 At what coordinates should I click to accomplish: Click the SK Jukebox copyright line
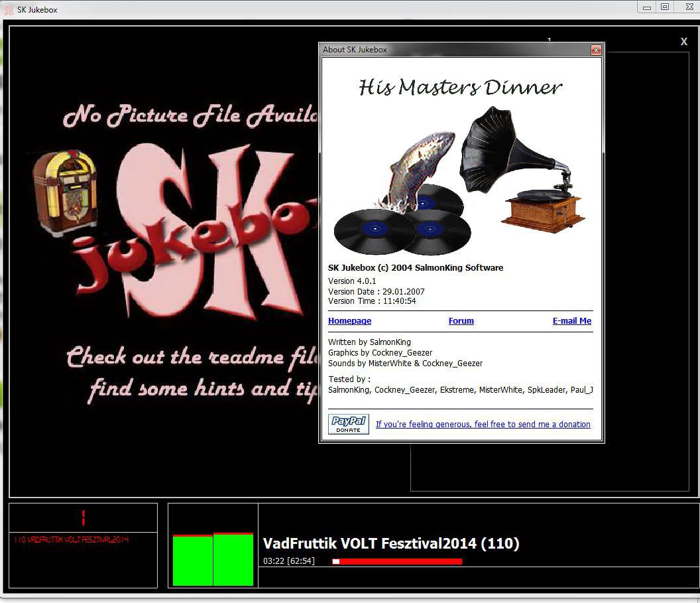point(416,267)
